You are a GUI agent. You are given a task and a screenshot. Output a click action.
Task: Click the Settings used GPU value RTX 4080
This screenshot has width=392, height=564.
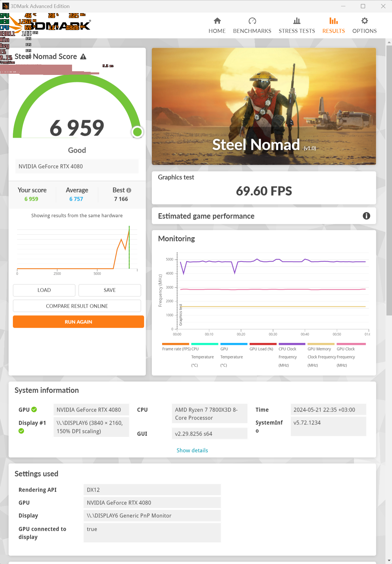[152, 503]
